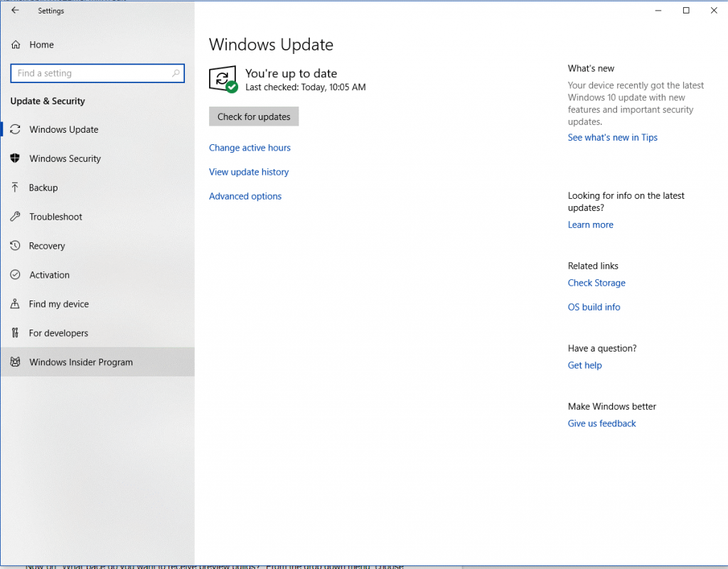728x569 pixels.
Task: Click the What's new heading
Action: 591,69
